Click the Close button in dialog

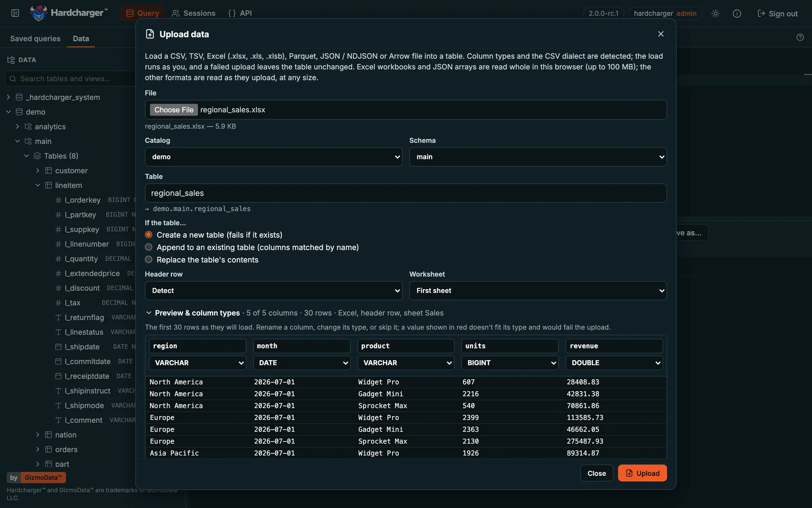pos(596,473)
